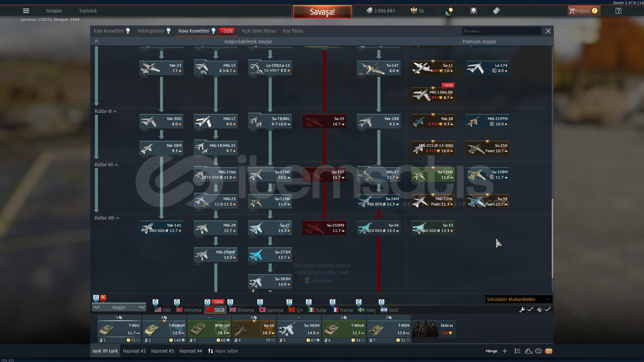Viewport: 644px width, 362px height.
Task: Select the red Su-25 aircraft
Action: coord(324,121)
